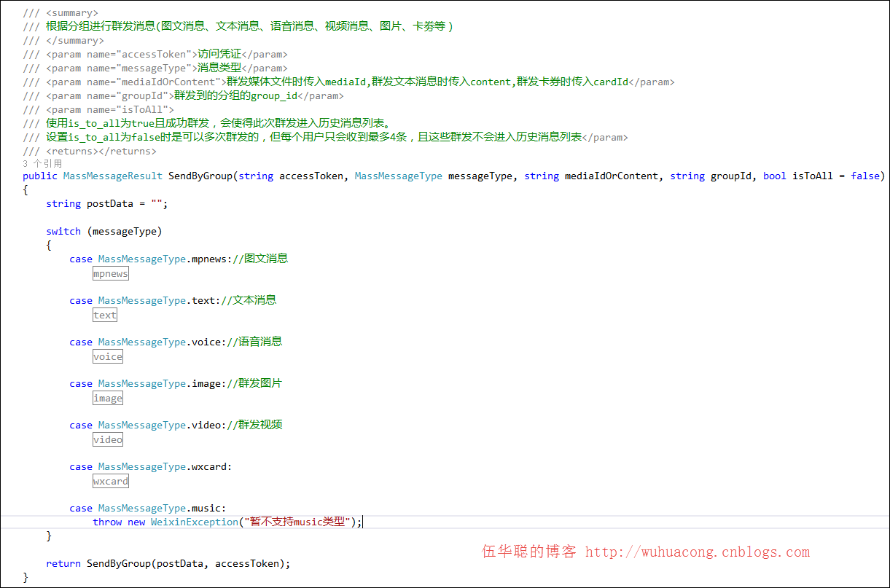Expand the collapsed text code block
The width and height of the screenshot is (890, 588).
105,315
